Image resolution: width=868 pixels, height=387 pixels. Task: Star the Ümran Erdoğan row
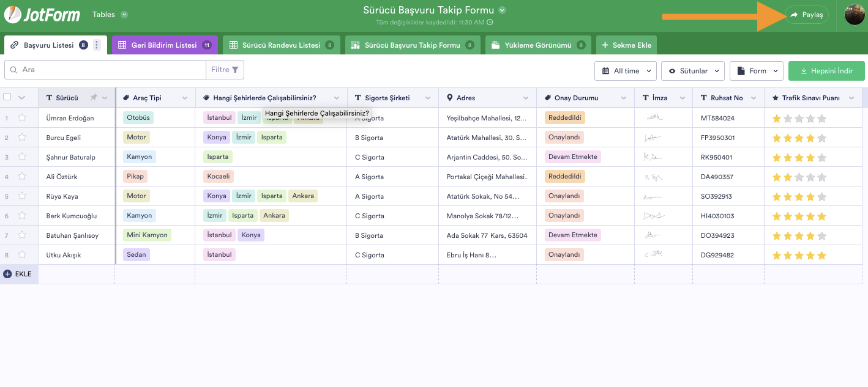(22, 118)
